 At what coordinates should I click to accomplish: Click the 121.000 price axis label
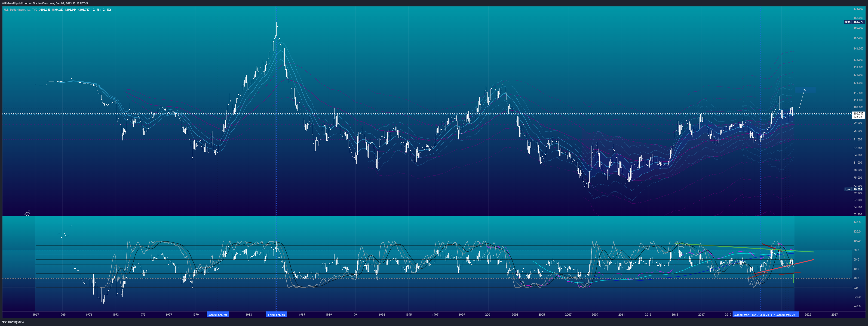tap(858, 83)
